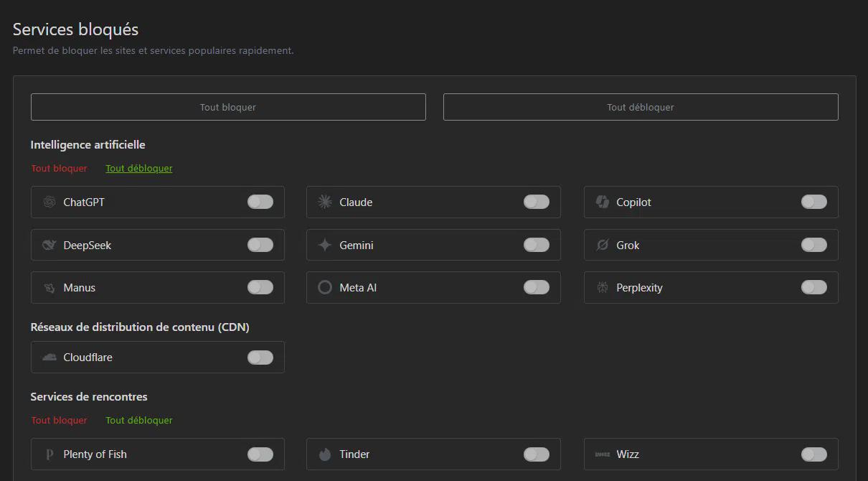This screenshot has height=481, width=868.
Task: Click the Grok label text
Action: coord(628,246)
